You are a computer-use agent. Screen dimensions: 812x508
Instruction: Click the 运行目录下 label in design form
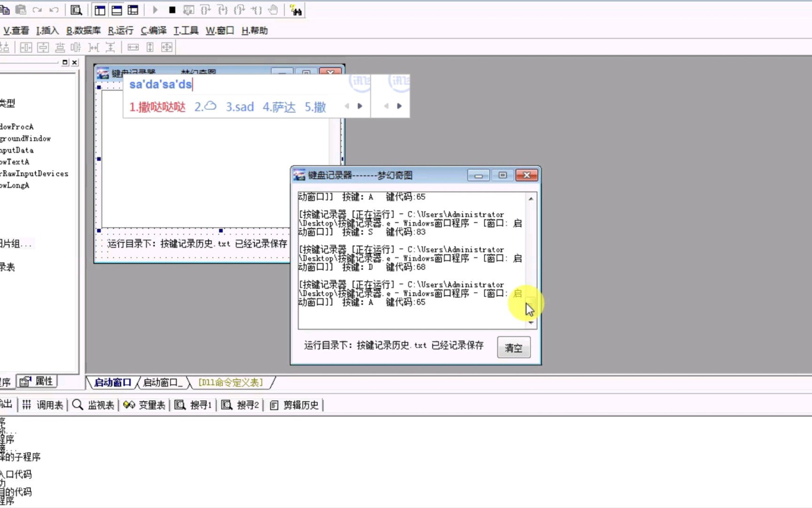[x=197, y=244]
